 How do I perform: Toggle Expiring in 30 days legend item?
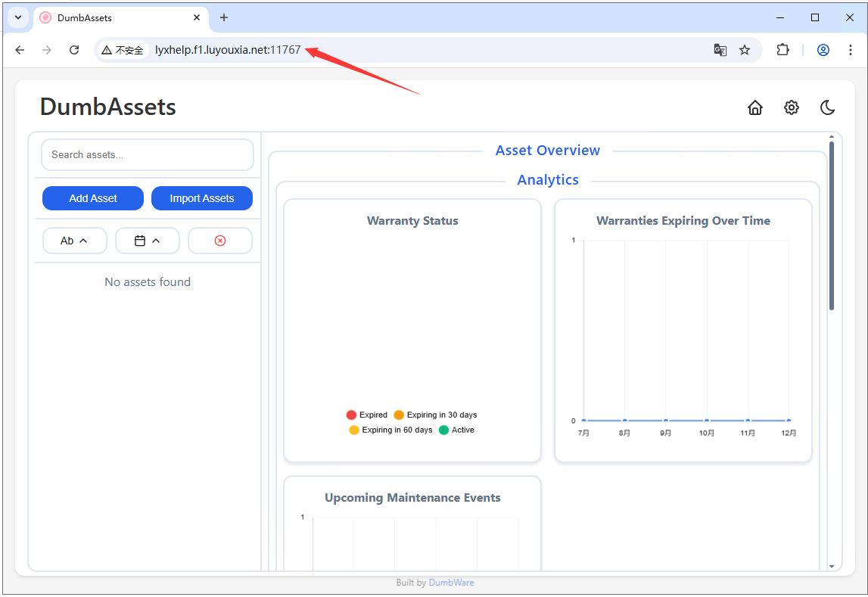pos(436,415)
